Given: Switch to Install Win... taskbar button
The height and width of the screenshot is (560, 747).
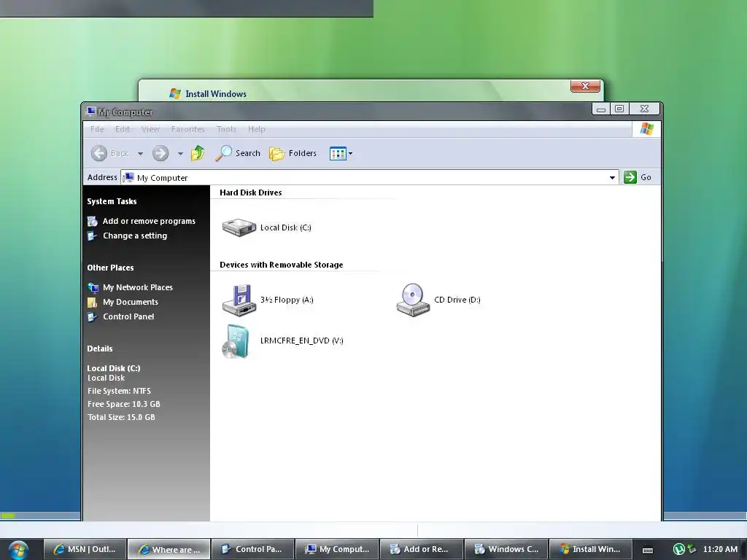Looking at the screenshot, I should [x=591, y=549].
